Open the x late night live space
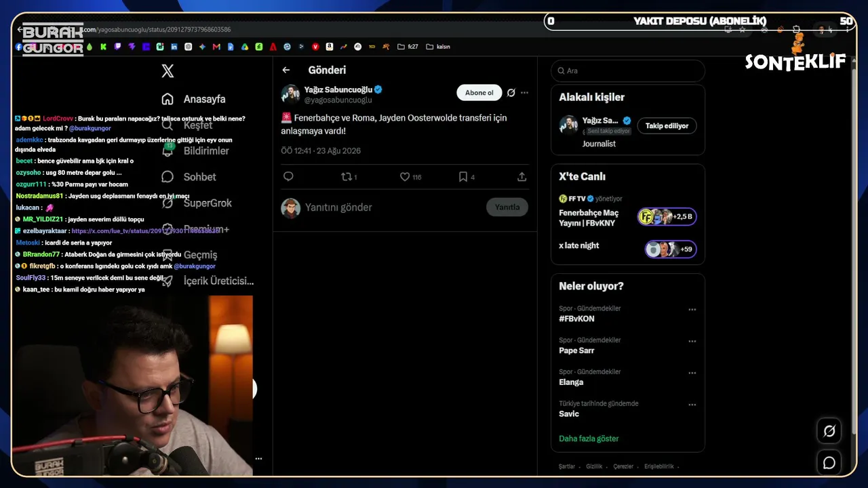 [x=579, y=245]
